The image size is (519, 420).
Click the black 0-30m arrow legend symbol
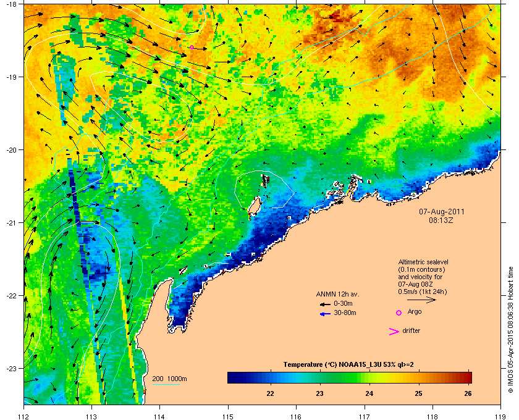[325, 304]
